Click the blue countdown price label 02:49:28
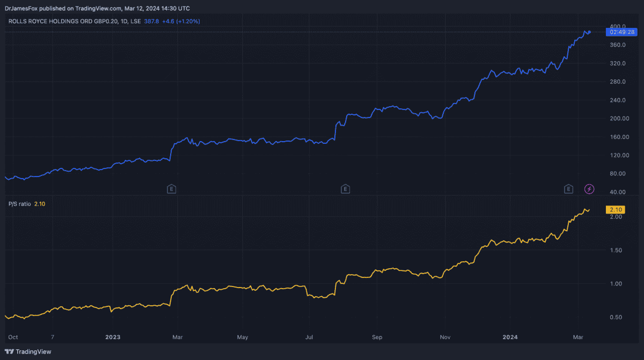Image resolution: width=644 pixels, height=360 pixels. [622, 32]
